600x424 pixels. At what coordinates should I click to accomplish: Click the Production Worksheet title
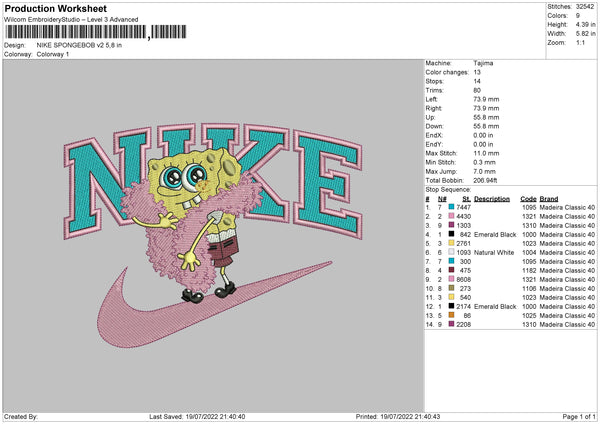coord(55,8)
